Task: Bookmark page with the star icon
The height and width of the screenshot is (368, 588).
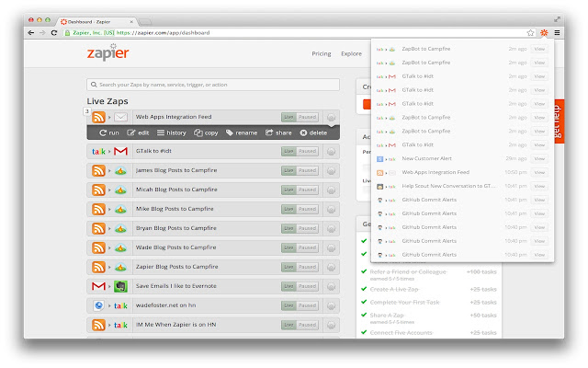Action: pos(530,33)
